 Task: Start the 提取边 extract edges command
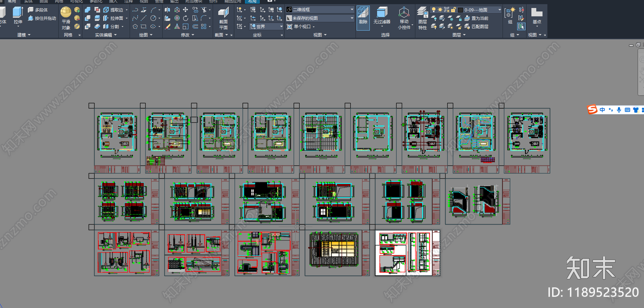coord(113,10)
